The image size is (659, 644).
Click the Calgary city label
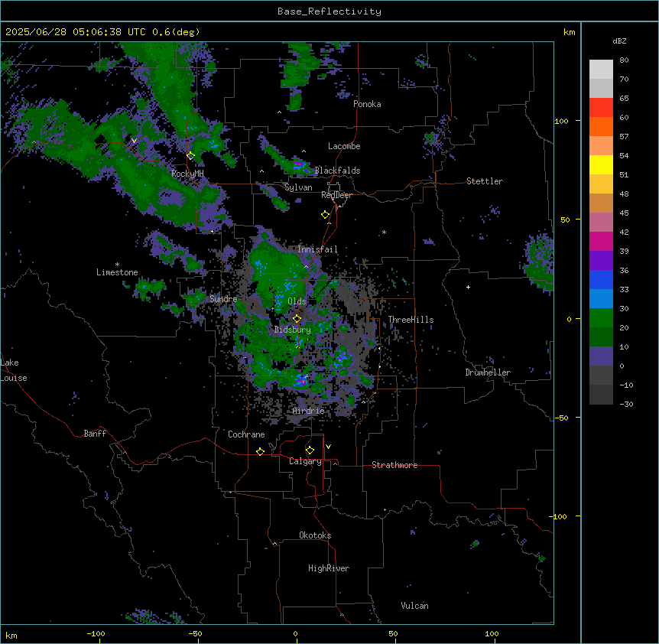click(x=305, y=461)
